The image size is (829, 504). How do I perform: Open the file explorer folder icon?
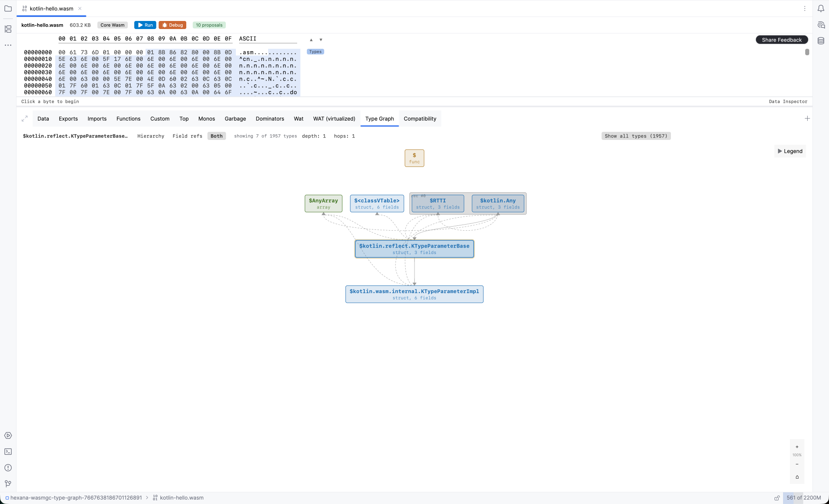[x=8, y=8]
